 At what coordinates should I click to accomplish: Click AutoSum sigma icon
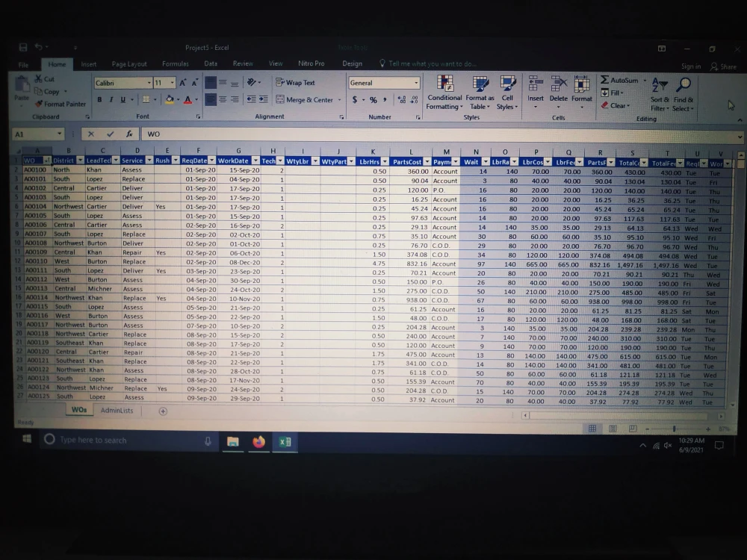pos(604,80)
